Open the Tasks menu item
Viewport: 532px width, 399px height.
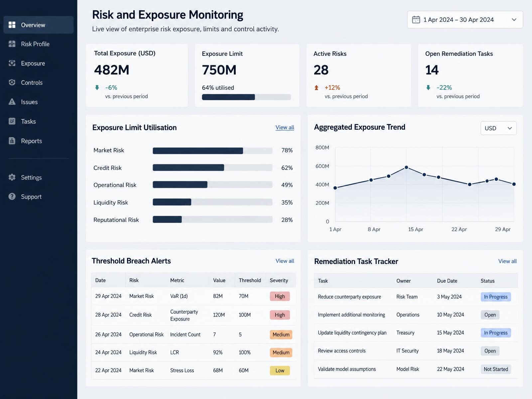click(x=39, y=121)
